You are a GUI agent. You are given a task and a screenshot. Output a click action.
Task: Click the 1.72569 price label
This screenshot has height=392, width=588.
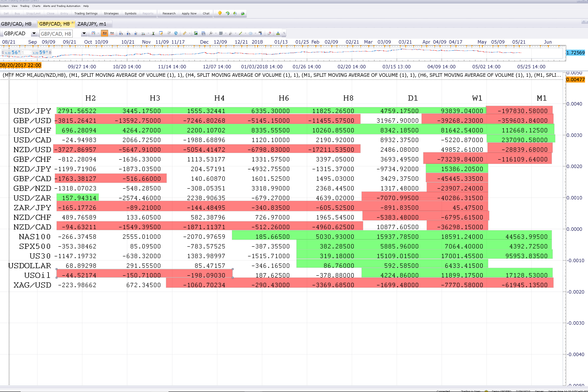[x=575, y=53]
